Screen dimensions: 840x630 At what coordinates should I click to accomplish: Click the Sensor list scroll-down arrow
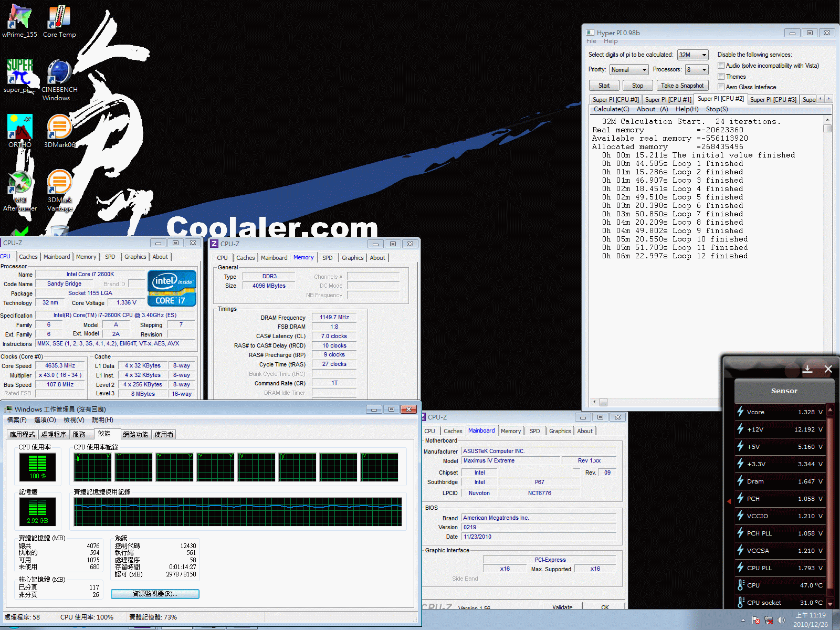click(x=830, y=603)
